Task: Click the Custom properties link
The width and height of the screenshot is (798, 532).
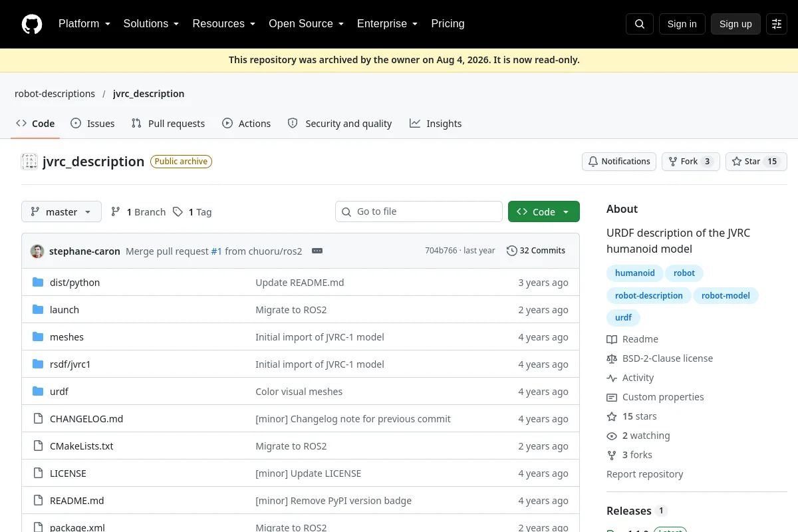Action: tap(655, 397)
